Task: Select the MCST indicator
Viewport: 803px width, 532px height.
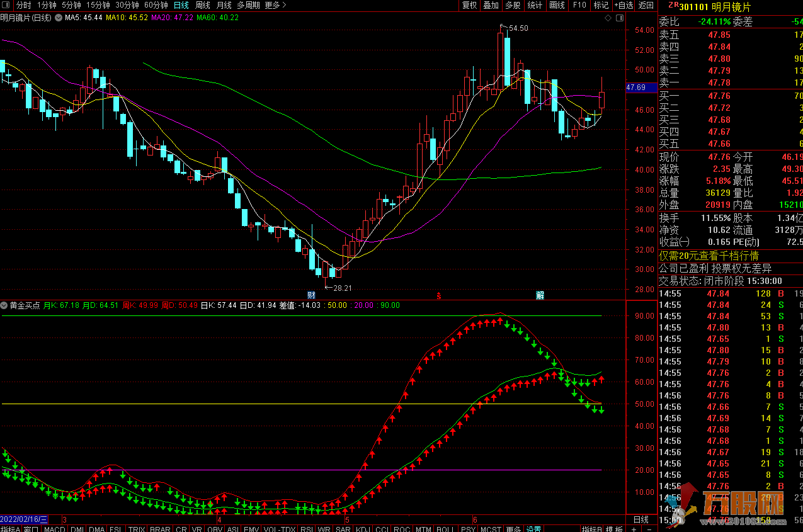Action: coord(491,529)
